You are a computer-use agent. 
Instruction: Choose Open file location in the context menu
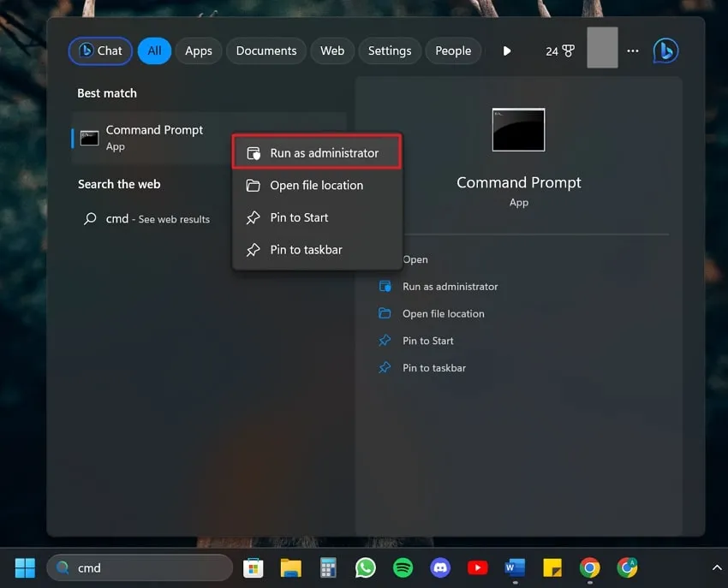[x=317, y=185]
